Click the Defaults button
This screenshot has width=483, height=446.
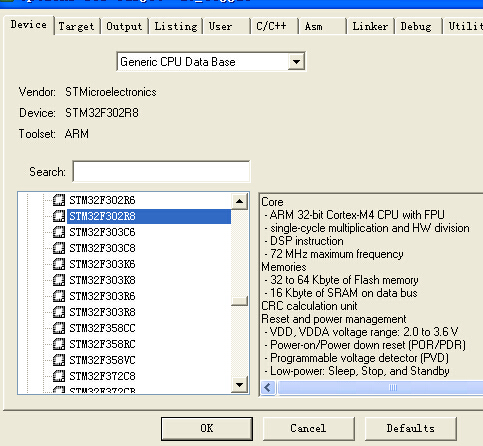(x=411, y=428)
